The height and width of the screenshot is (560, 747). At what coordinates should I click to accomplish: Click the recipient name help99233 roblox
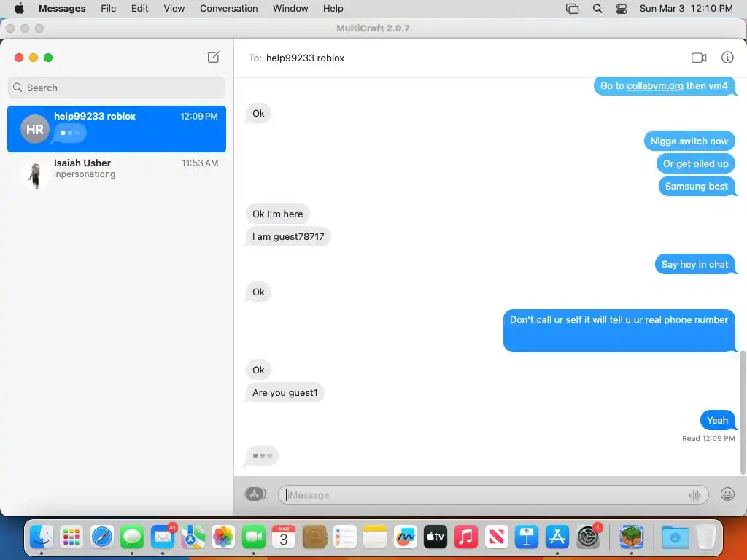point(305,58)
